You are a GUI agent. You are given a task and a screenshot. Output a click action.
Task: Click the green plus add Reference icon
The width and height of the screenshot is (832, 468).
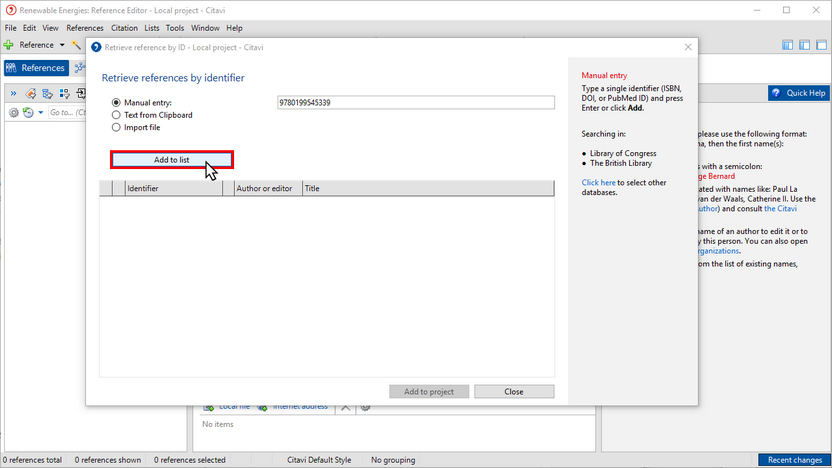(8, 45)
